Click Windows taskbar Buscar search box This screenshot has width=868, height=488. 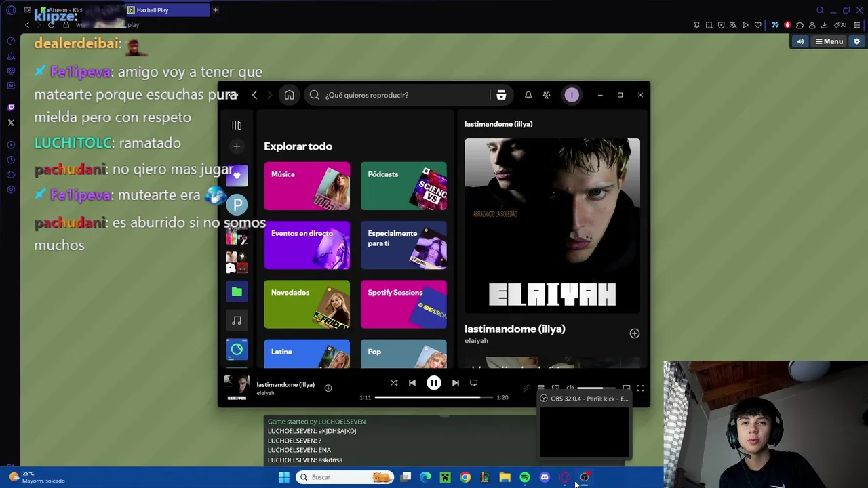(345, 477)
